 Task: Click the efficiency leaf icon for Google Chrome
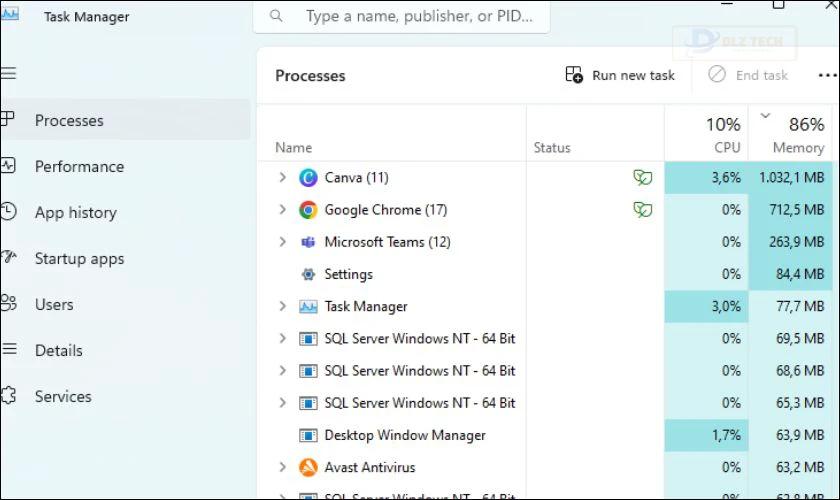click(x=642, y=210)
